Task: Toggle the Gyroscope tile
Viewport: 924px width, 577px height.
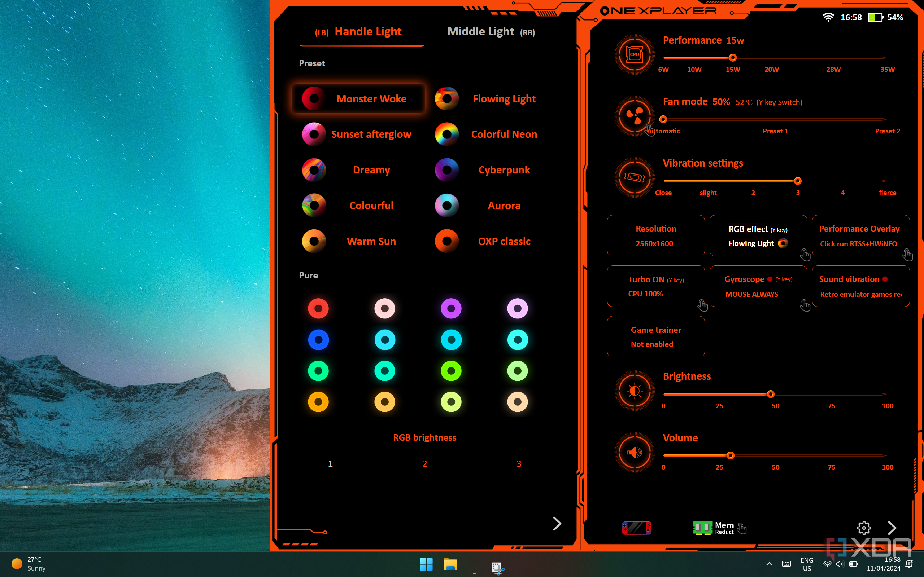Action: 758,286
